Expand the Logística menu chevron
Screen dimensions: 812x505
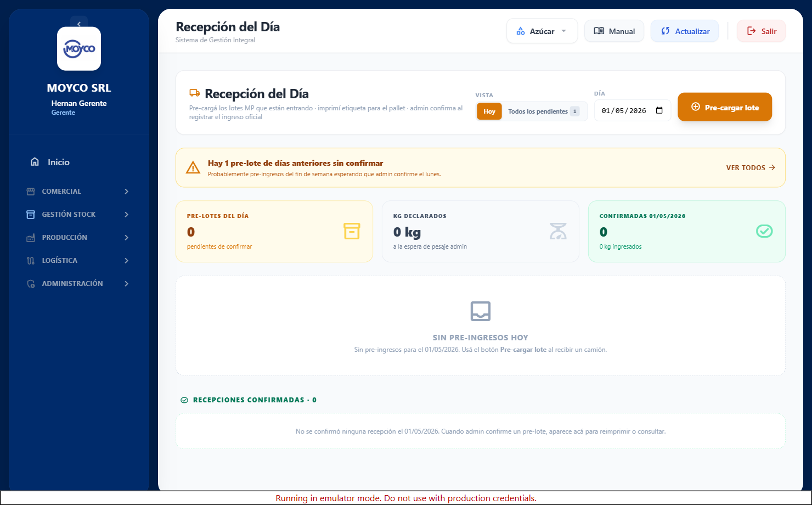126,261
